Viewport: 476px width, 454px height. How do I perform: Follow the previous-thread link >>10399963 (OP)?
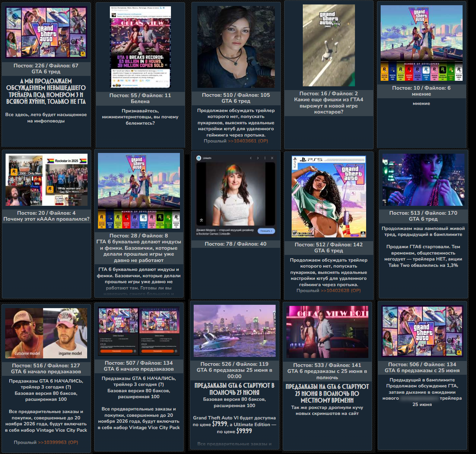[58, 442]
